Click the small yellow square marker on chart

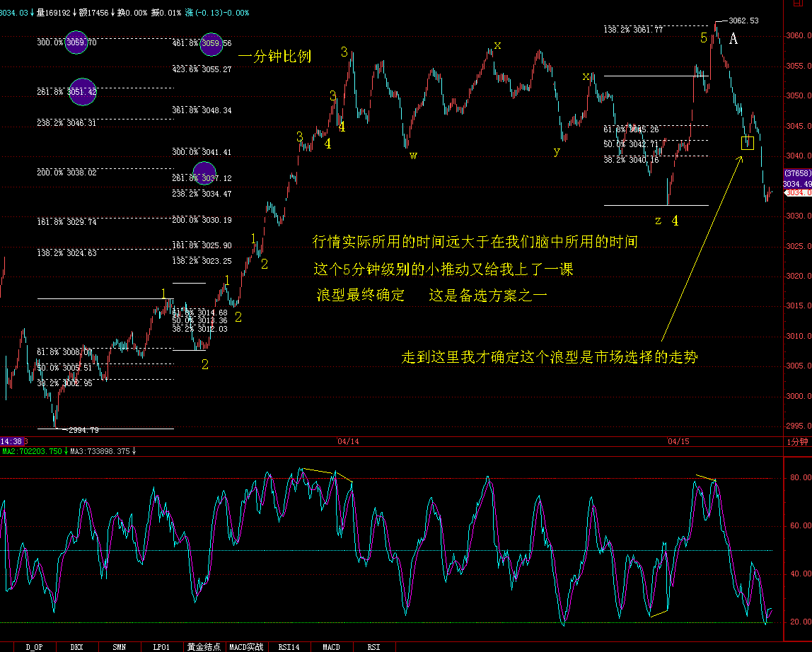[x=748, y=143]
